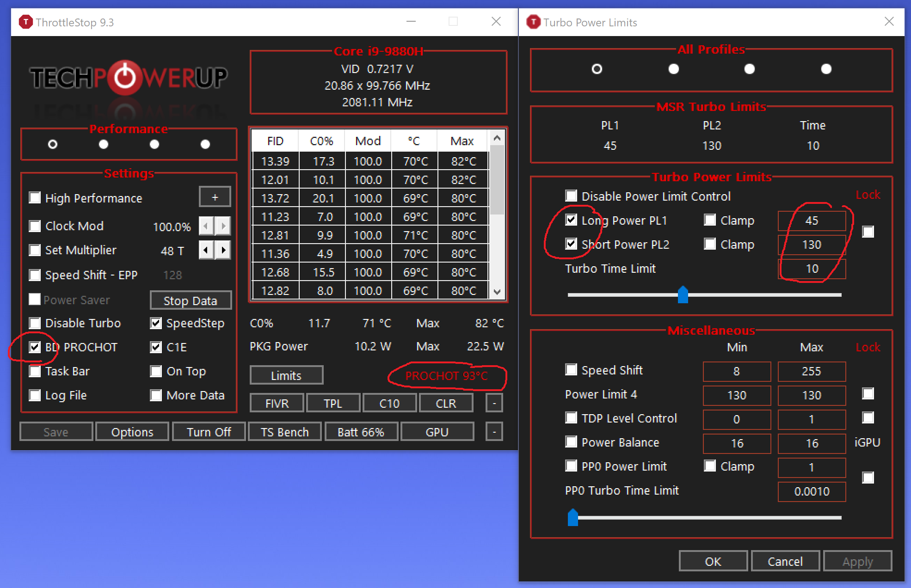Select the fourth All Profiles radio button

[x=826, y=69]
